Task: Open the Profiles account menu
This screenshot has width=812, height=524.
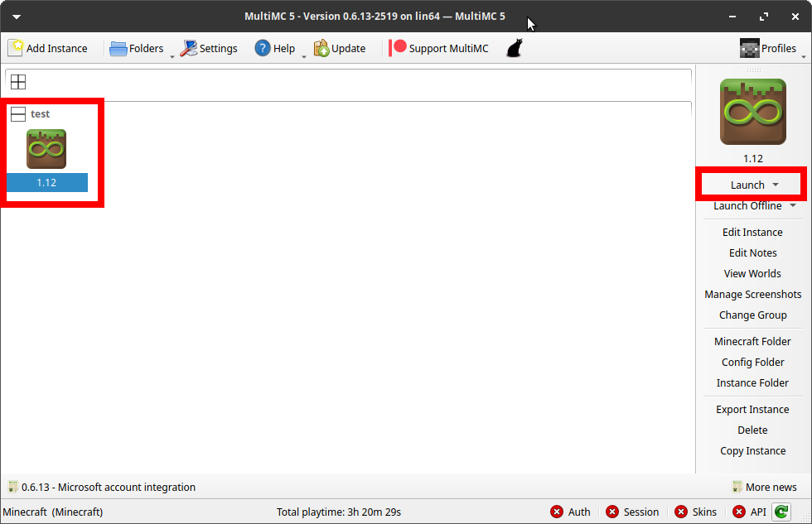Action: pos(768,48)
